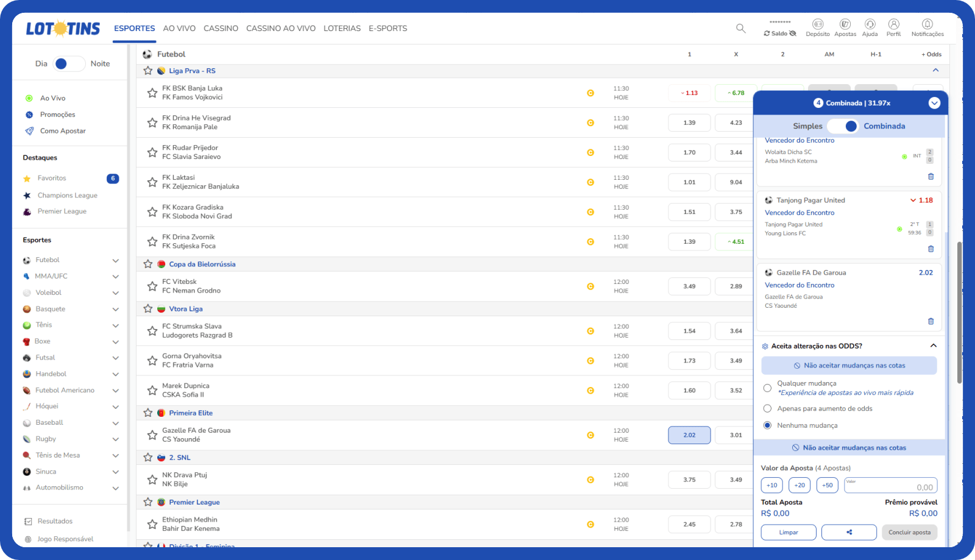975x560 pixels.
Task: Open Ao Vivo in the sidebar
Action: point(53,98)
